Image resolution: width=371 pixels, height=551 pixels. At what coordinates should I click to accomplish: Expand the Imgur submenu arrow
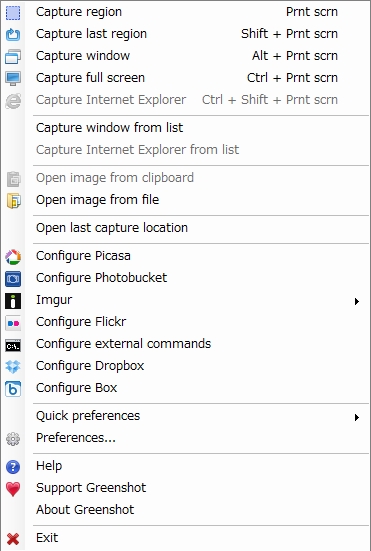357,301
